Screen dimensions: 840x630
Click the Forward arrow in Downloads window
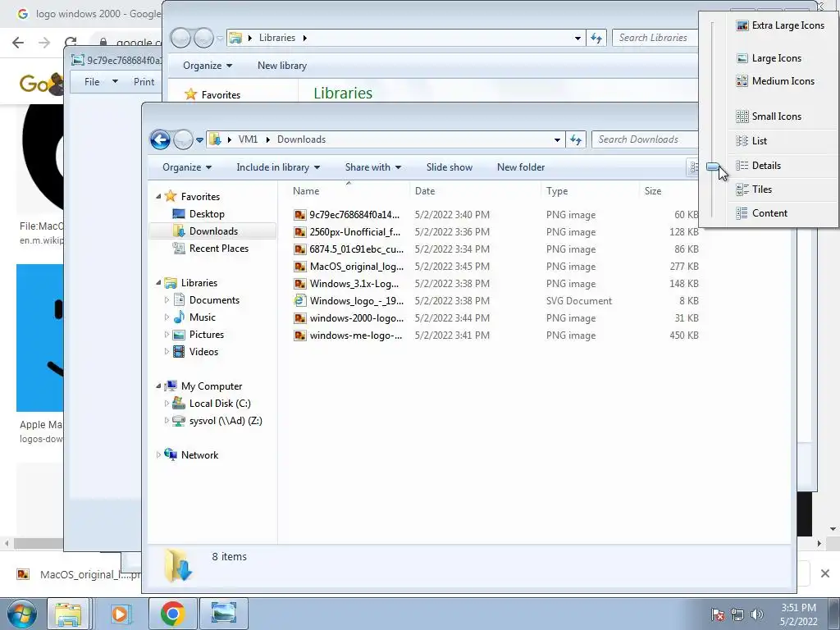(x=183, y=139)
